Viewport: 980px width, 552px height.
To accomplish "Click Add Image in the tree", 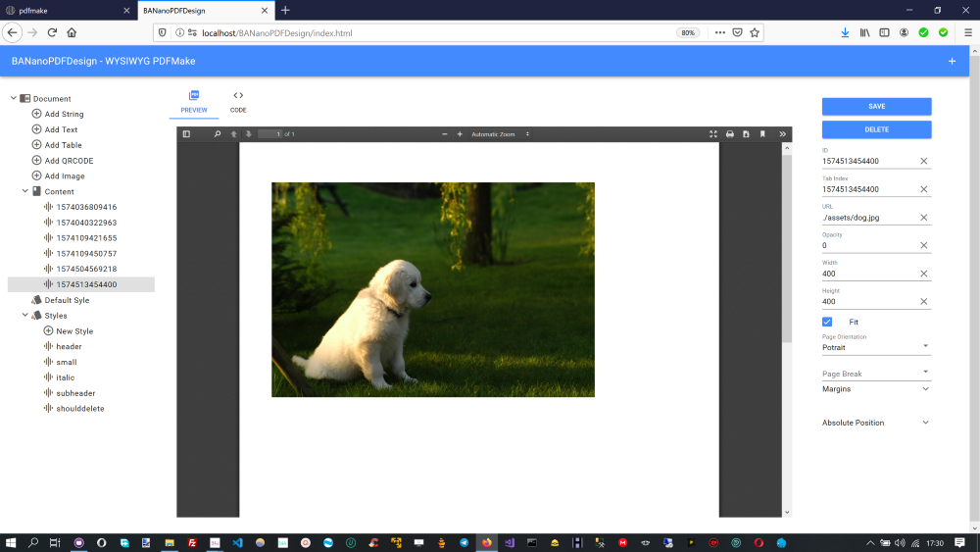I will 65,176.
